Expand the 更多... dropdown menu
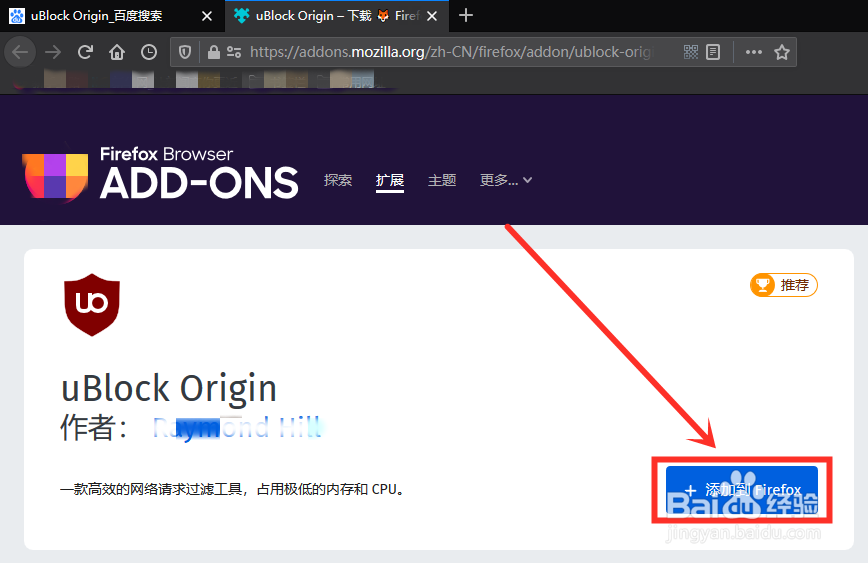Image resolution: width=868 pixels, height=563 pixels. point(506,180)
